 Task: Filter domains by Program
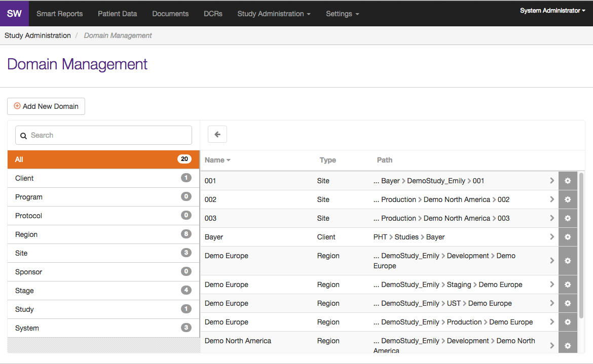(x=103, y=197)
